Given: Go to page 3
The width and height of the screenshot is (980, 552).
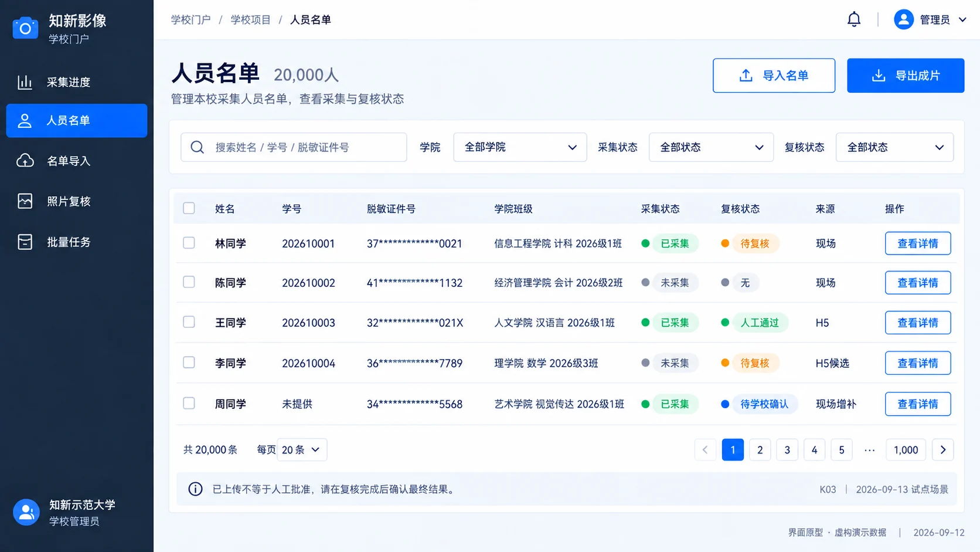Looking at the screenshot, I should coord(787,450).
